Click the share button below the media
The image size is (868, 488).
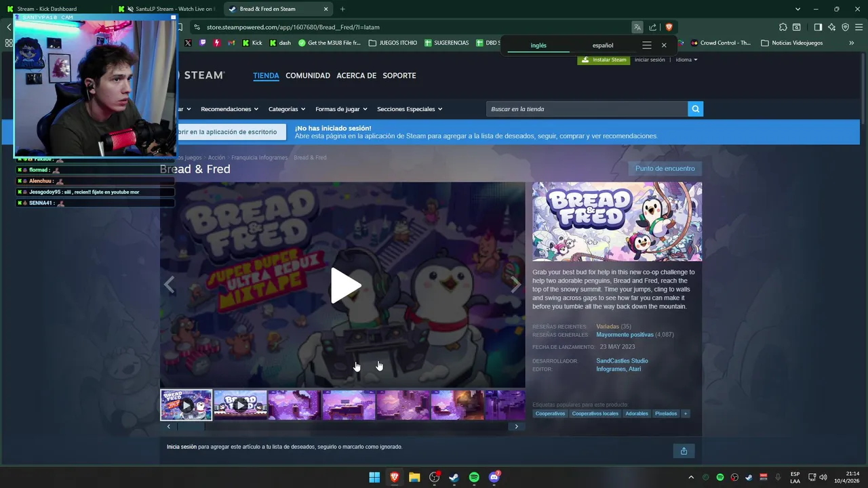684,451
